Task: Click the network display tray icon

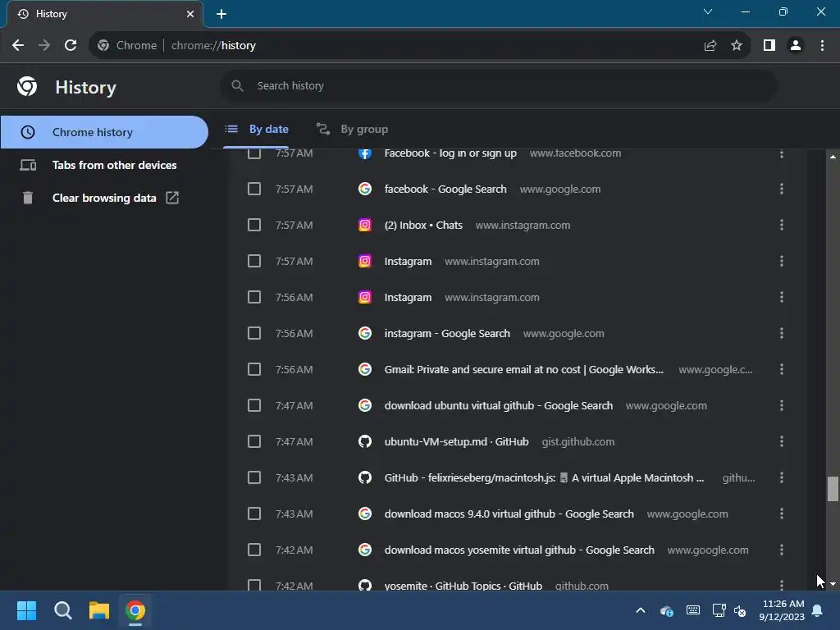Action: click(719, 610)
